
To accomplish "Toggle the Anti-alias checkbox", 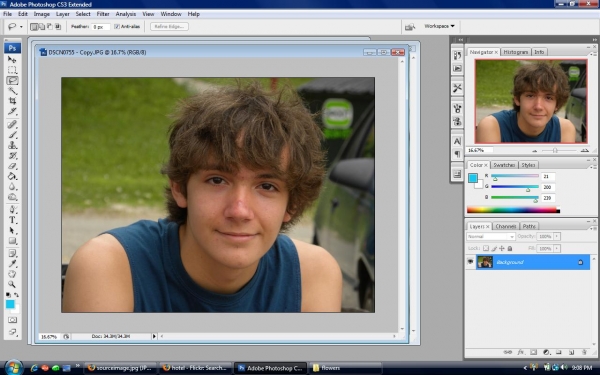I will tap(117, 26).
